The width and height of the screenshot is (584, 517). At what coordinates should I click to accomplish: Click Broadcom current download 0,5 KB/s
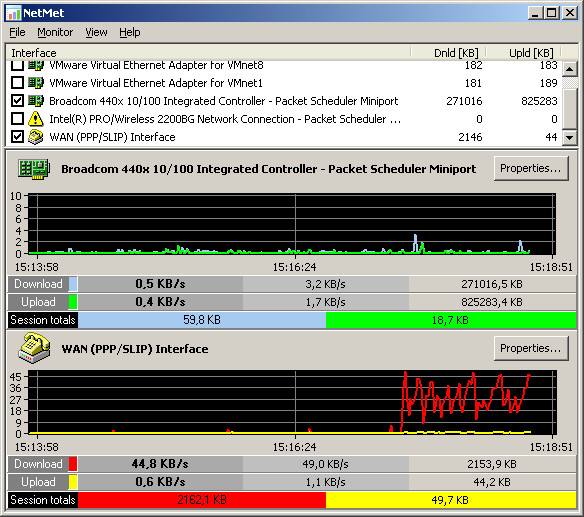161,284
